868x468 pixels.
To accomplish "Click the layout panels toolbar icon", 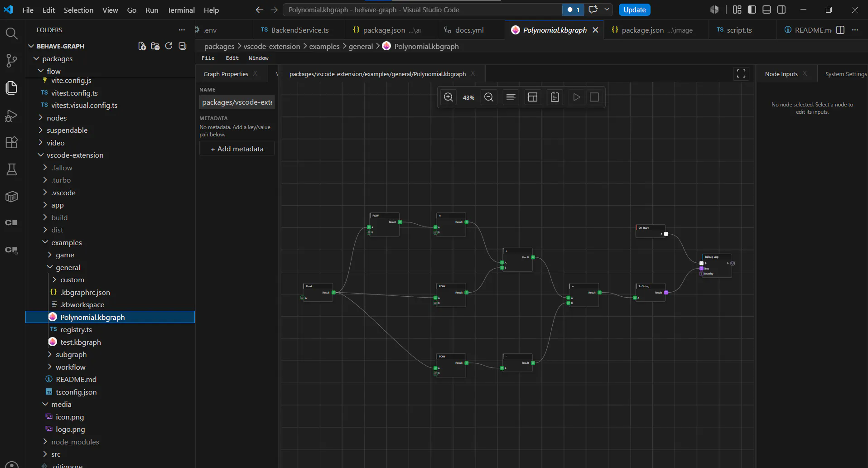I will tap(533, 97).
